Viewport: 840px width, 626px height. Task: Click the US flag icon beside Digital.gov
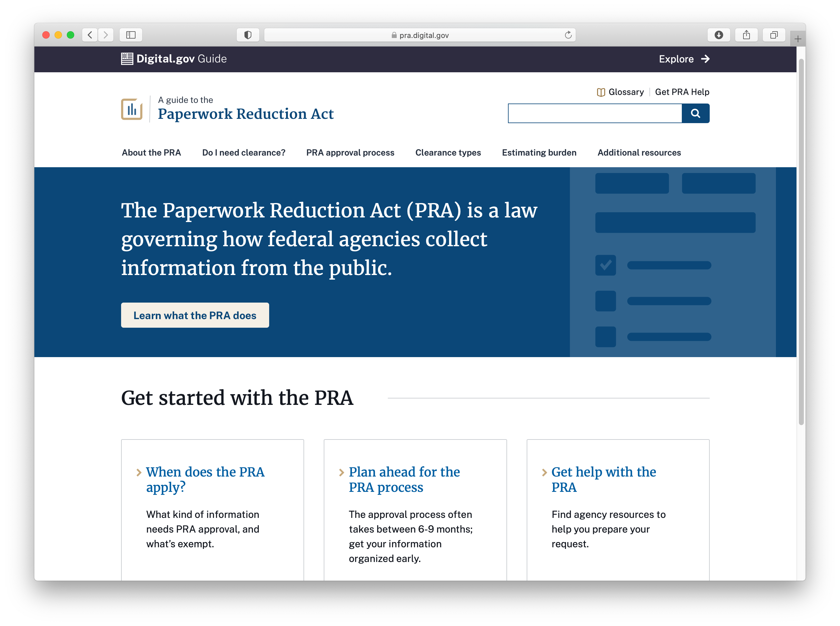pyautogui.click(x=127, y=58)
